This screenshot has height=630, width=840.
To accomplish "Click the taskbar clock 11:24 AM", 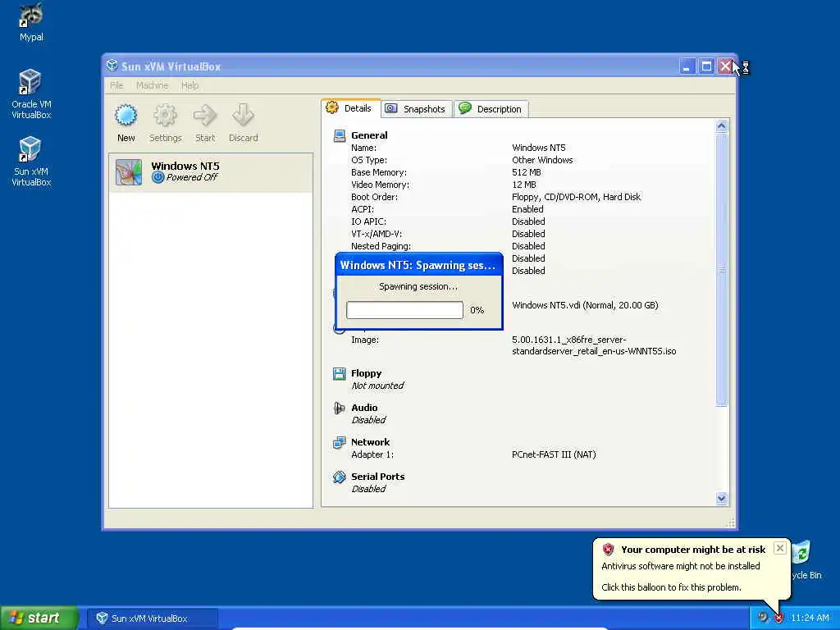I will [x=810, y=618].
